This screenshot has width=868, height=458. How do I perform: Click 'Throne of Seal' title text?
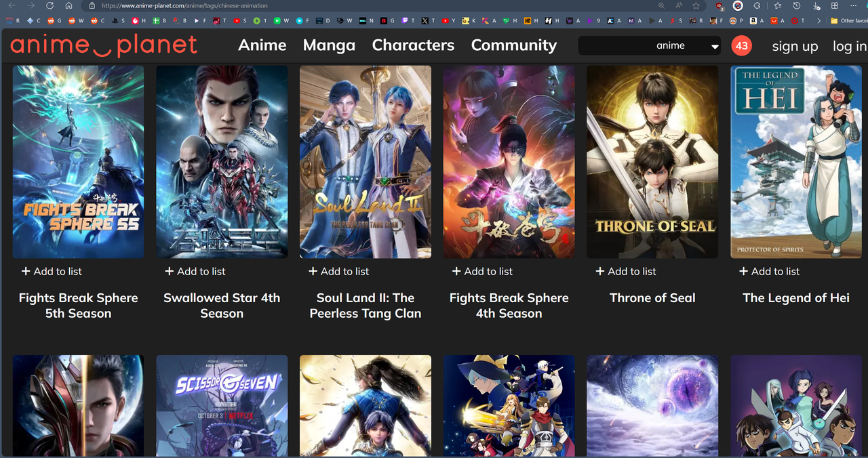point(652,298)
